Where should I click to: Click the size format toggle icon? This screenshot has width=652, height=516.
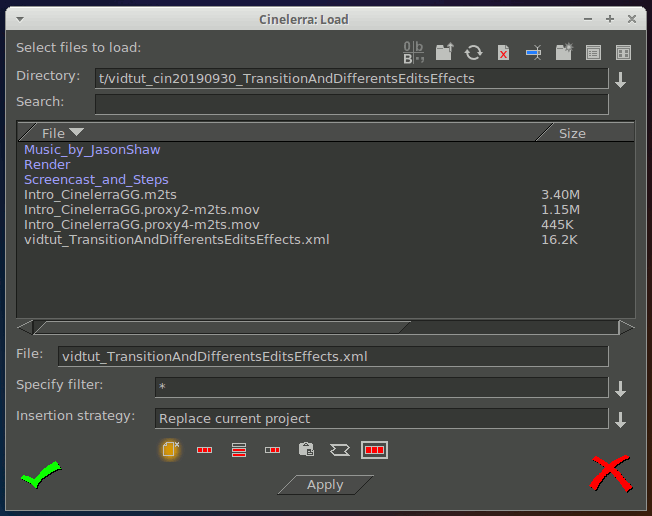(x=414, y=52)
